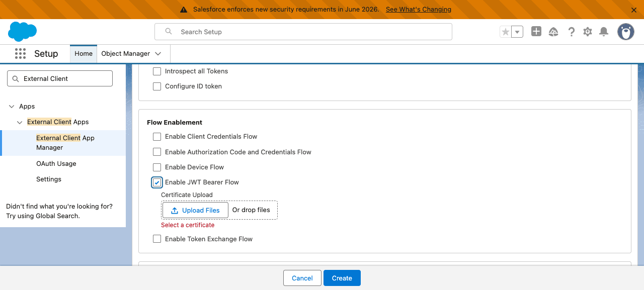Open the global actions plus icon
Screen dimensions: 644x290
[536, 32]
